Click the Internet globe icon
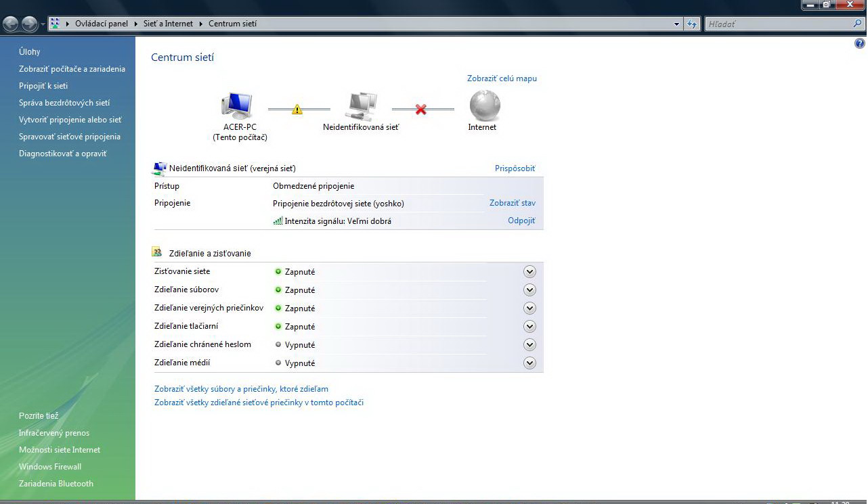Viewport: 868px width, 504px height. (485, 106)
